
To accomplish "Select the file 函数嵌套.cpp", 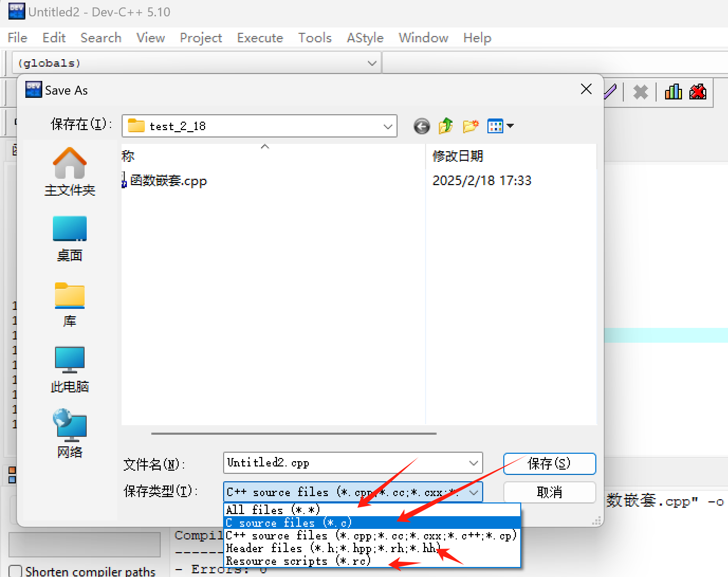I will (164, 181).
